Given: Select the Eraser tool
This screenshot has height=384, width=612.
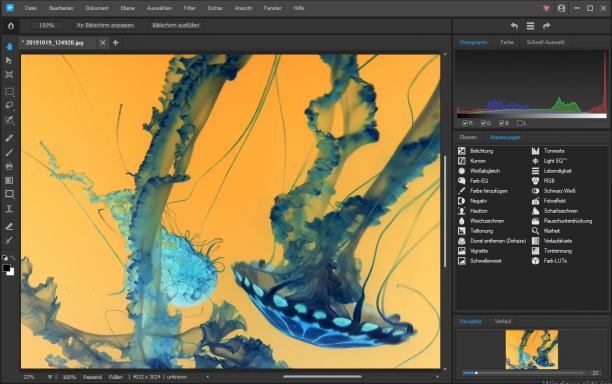Looking at the screenshot, I should point(9,226).
